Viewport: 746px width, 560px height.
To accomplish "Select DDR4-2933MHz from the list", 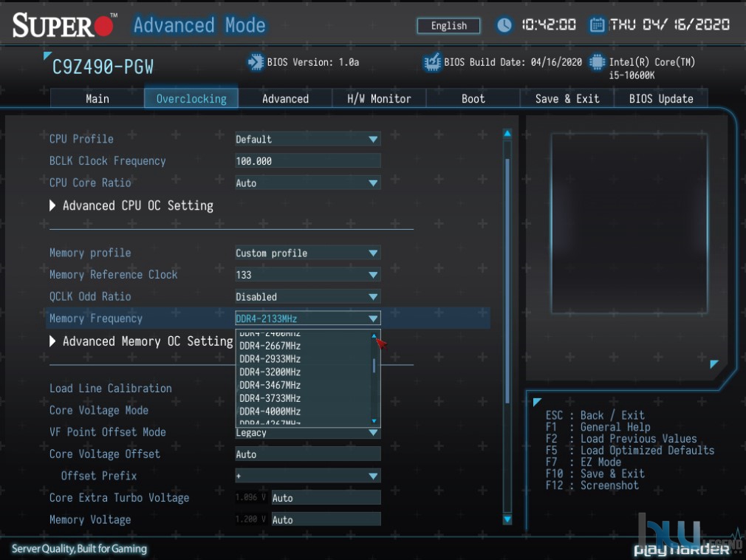I will (x=270, y=359).
